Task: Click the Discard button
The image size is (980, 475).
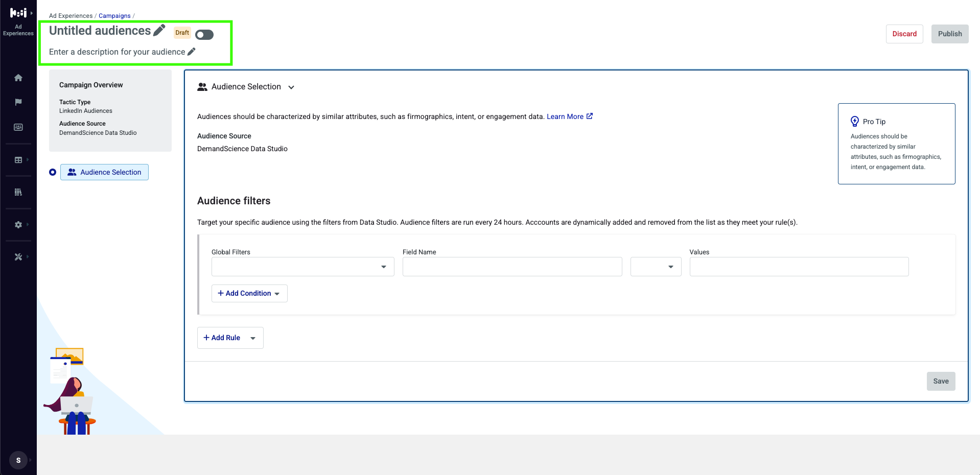Action: (x=904, y=34)
